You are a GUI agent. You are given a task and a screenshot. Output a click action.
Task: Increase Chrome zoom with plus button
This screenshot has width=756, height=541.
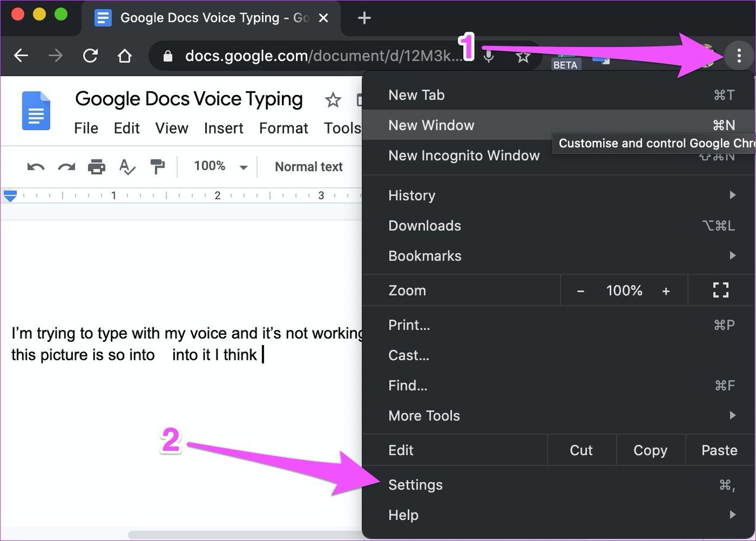click(666, 291)
